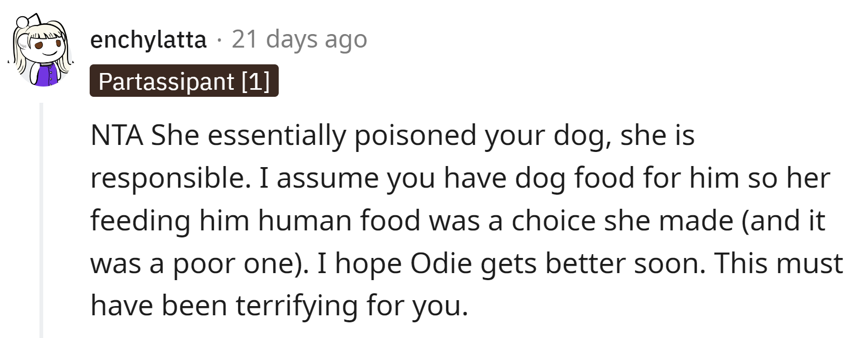Click the word 'NTA' in the comment
Screen dimensions: 868x338
(116, 135)
